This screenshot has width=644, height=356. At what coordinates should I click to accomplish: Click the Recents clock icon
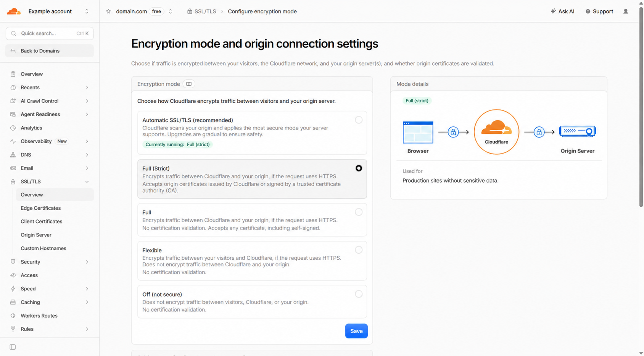pyautogui.click(x=13, y=87)
